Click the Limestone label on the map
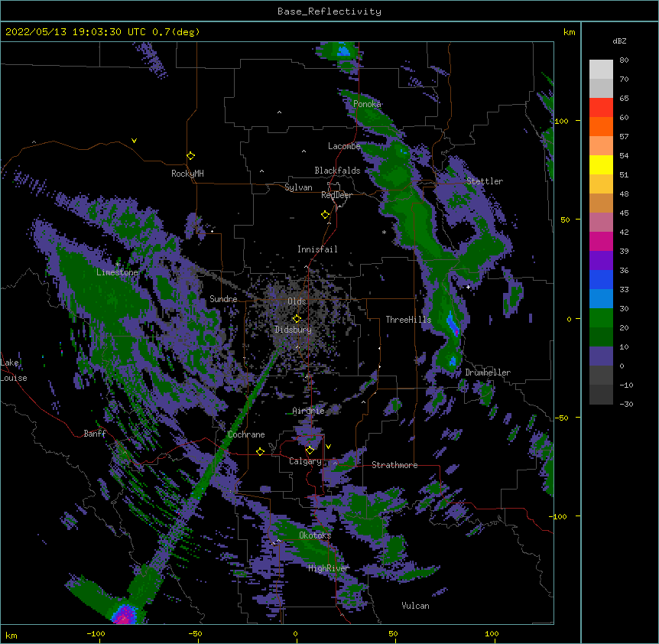The height and width of the screenshot is (644, 659). click(117, 272)
